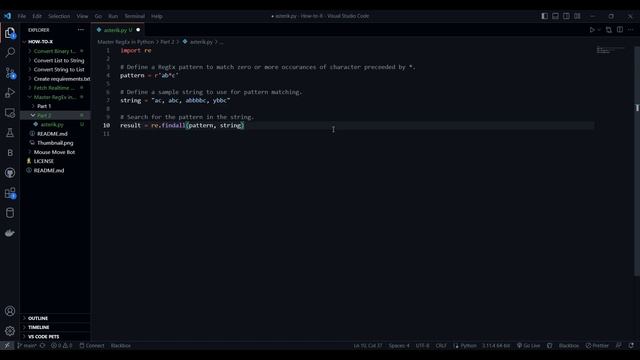Expand the OUTLINE section
Viewport: 640px width, 360px height.
tap(55, 318)
